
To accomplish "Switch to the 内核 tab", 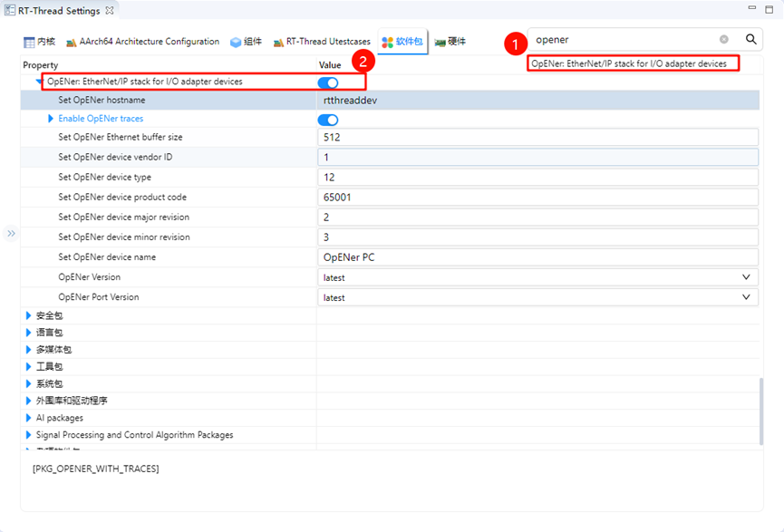I will 40,42.
